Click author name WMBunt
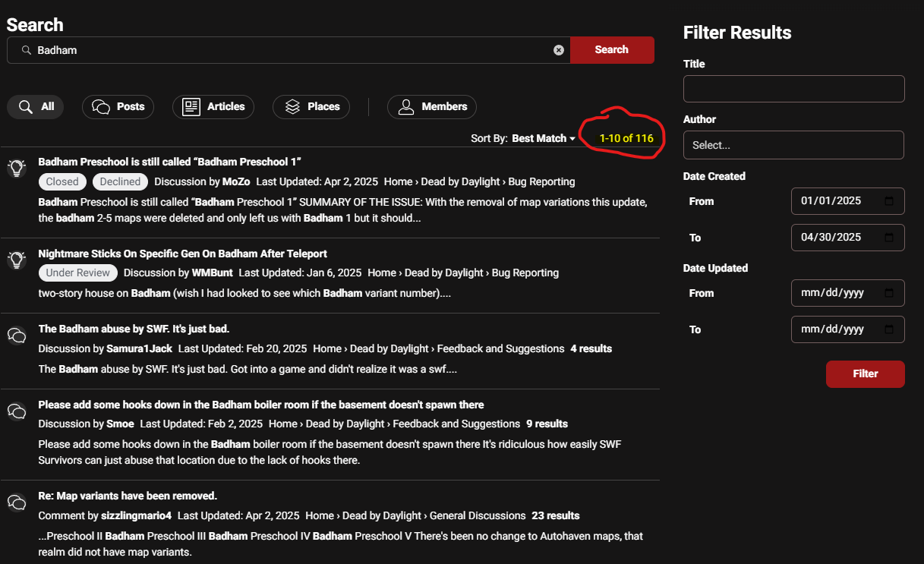 pyautogui.click(x=213, y=273)
